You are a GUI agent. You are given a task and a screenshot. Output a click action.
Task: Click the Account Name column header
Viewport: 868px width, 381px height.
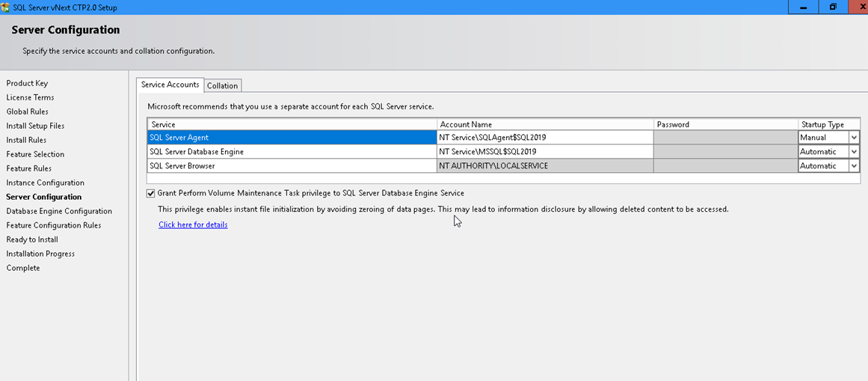pos(545,125)
